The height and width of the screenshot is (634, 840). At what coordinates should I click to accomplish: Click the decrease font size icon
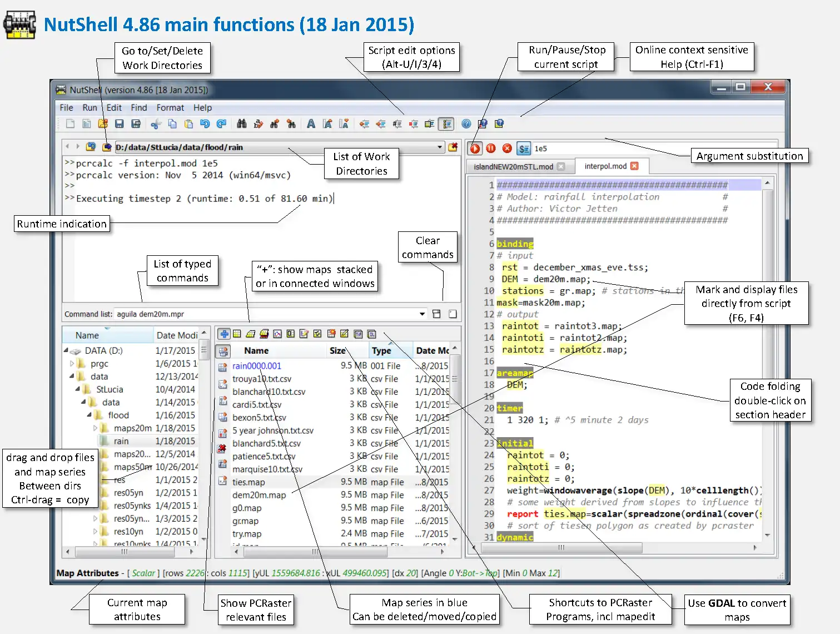(344, 123)
